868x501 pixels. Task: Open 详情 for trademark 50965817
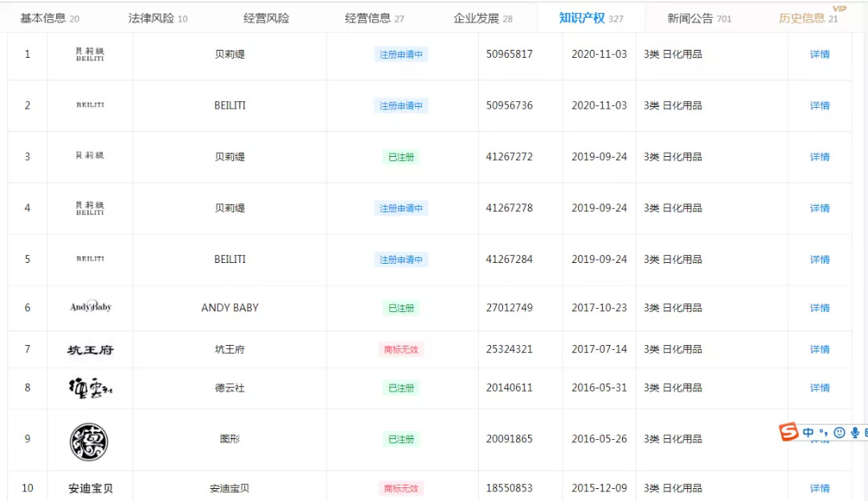coord(819,55)
